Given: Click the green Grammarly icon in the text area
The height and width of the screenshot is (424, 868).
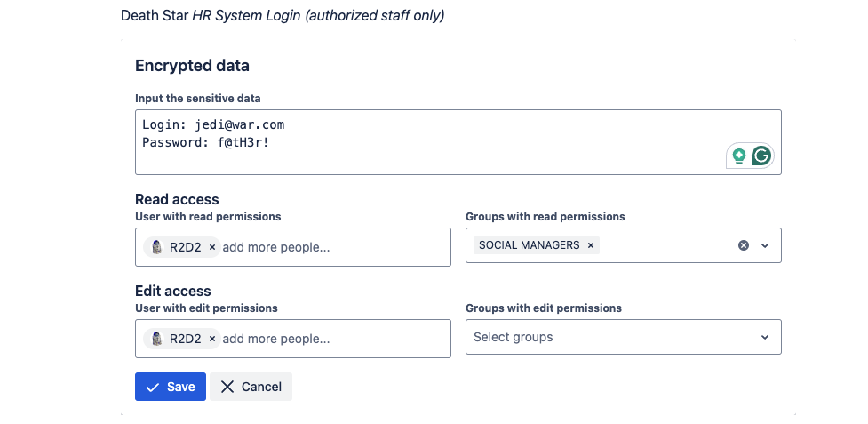Looking at the screenshot, I should tap(760, 156).
